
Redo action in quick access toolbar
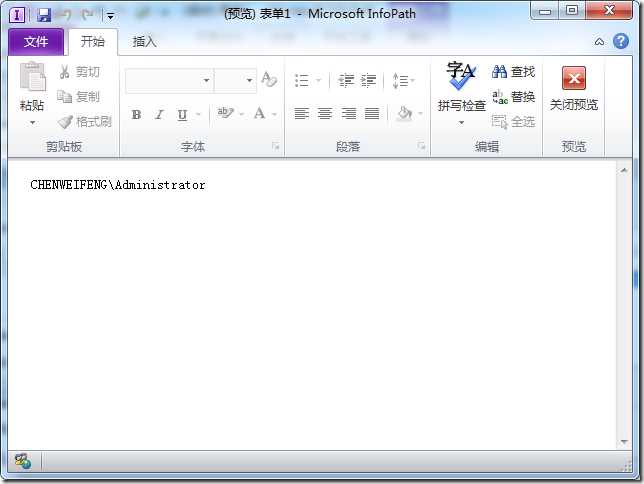point(87,16)
